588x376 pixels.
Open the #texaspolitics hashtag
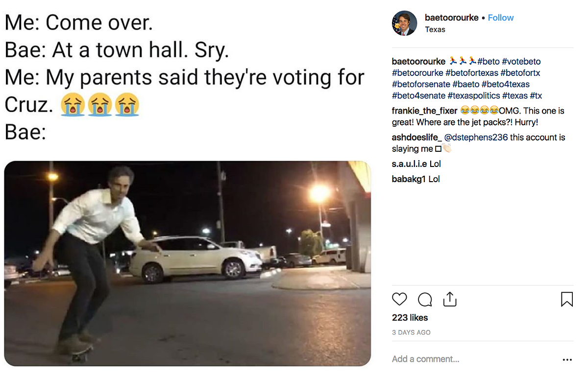point(474,95)
